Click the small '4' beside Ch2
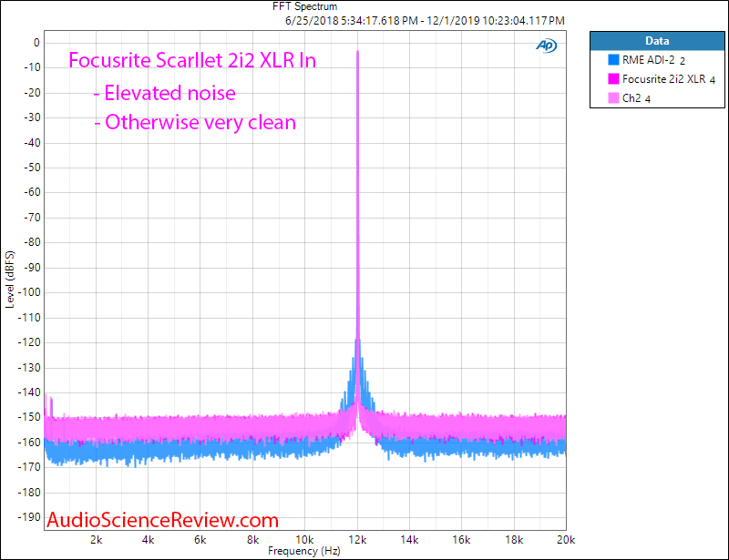 coord(648,99)
